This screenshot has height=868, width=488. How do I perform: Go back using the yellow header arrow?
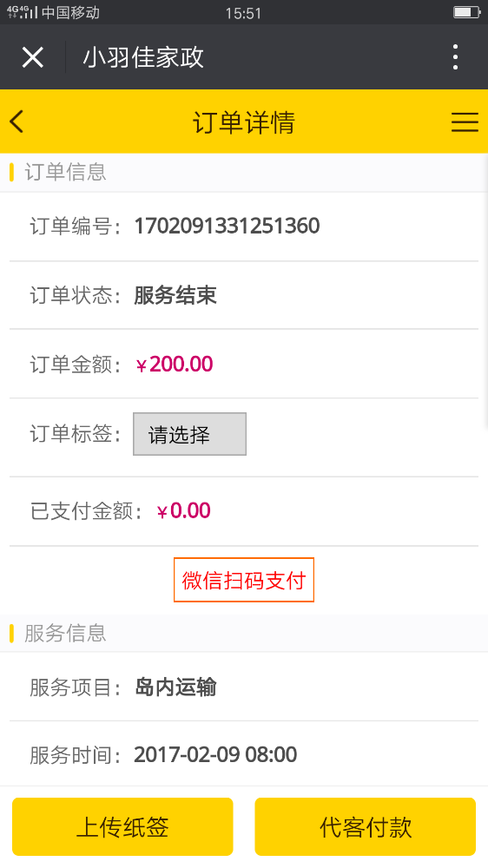pyautogui.click(x=16, y=122)
